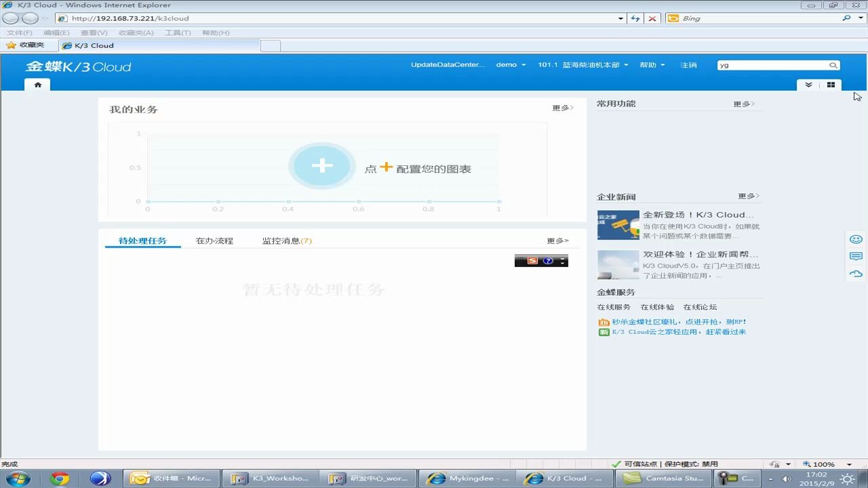The width and height of the screenshot is (868, 488).
Task: Open news 全新登场！K/3 Cloud...
Action: point(698,215)
